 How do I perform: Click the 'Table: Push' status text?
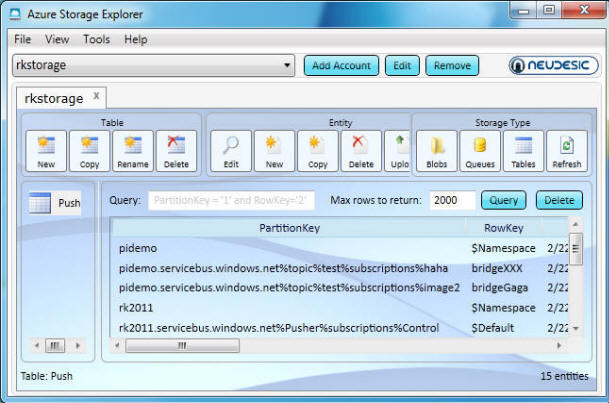(x=47, y=376)
